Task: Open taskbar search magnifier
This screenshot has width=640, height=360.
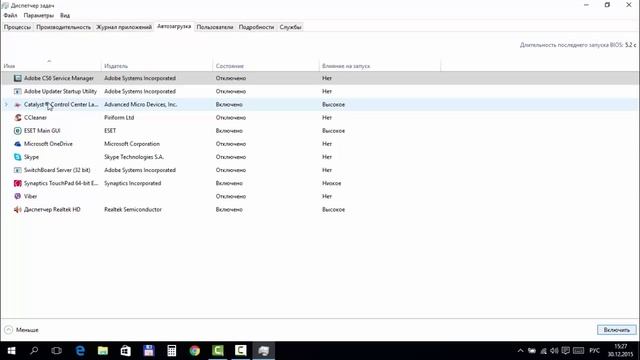Action: click(34, 351)
